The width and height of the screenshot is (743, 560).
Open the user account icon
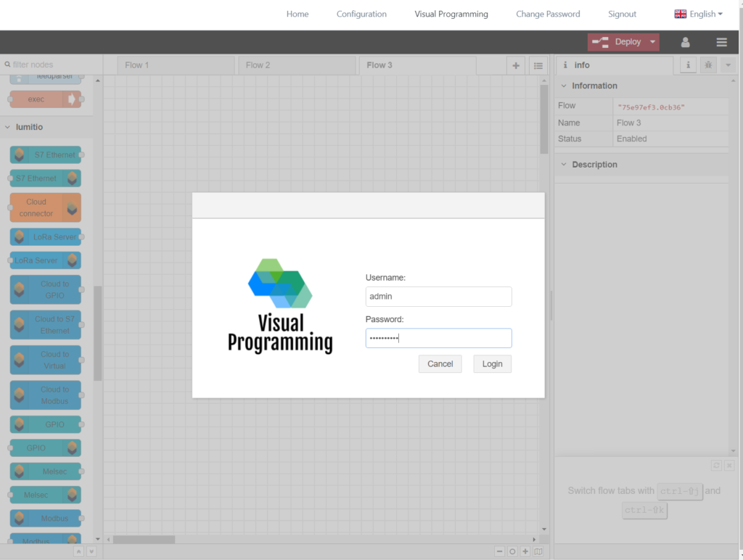[x=685, y=42]
